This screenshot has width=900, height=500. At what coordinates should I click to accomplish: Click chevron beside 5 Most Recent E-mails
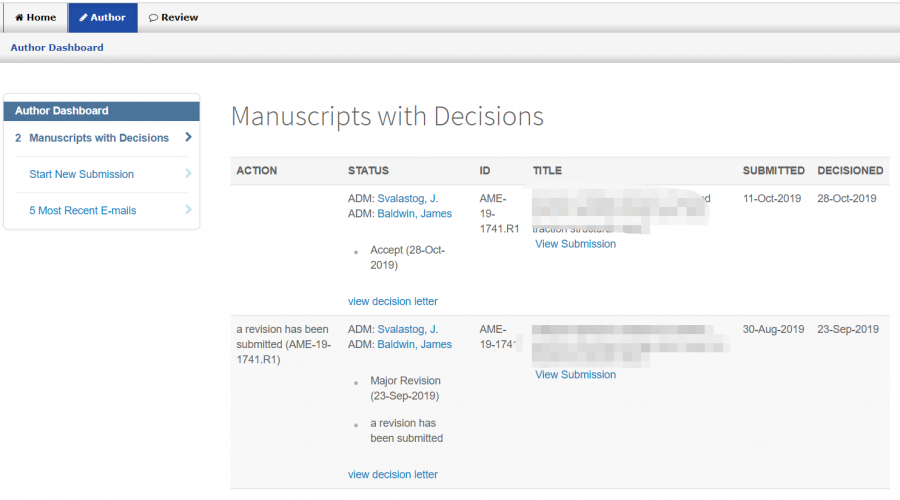[x=188, y=210]
